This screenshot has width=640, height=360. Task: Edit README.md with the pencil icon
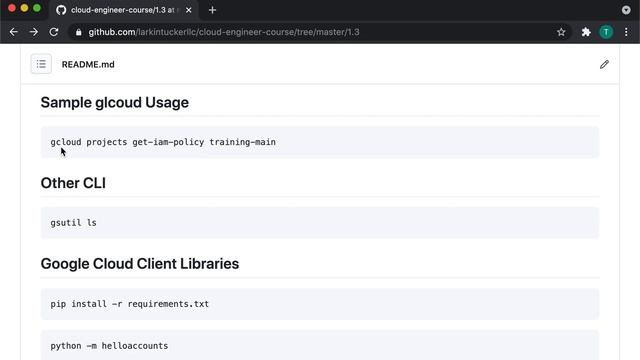click(x=604, y=64)
